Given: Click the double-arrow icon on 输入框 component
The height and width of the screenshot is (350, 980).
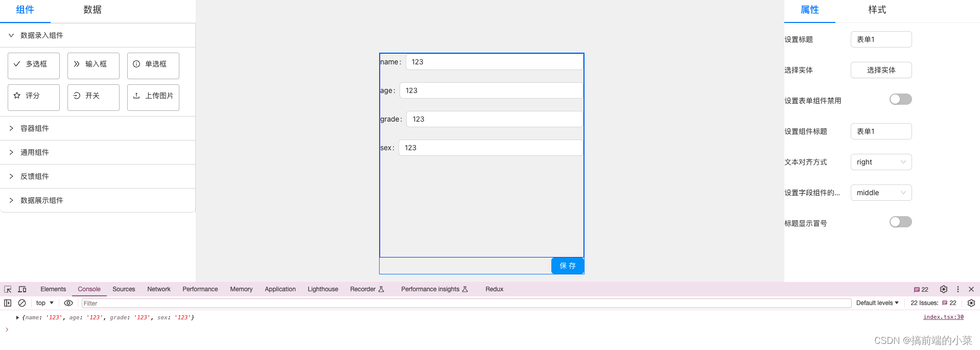Looking at the screenshot, I should click(x=77, y=64).
